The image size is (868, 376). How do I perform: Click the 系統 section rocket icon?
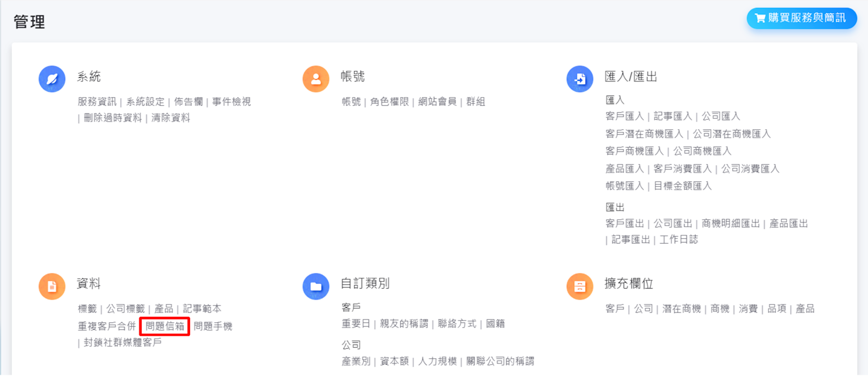(52, 79)
